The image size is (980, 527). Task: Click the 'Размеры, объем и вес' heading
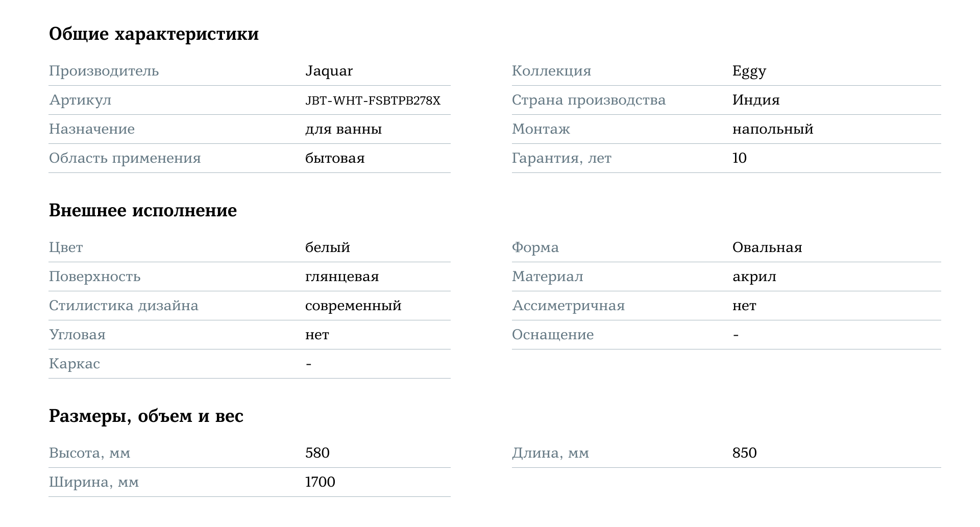click(146, 416)
